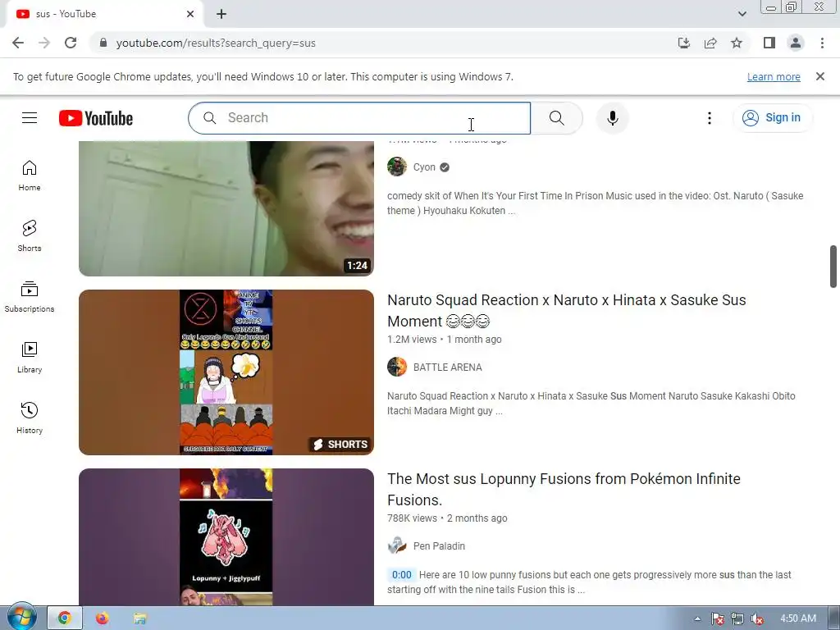The image size is (840, 630).
Task: Click the muted volume tray icon
Action: click(x=757, y=619)
